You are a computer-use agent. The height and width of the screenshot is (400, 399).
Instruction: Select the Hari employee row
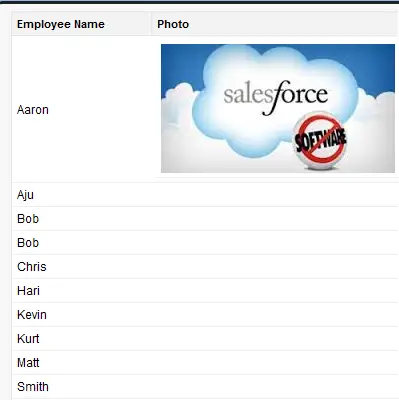click(x=205, y=291)
